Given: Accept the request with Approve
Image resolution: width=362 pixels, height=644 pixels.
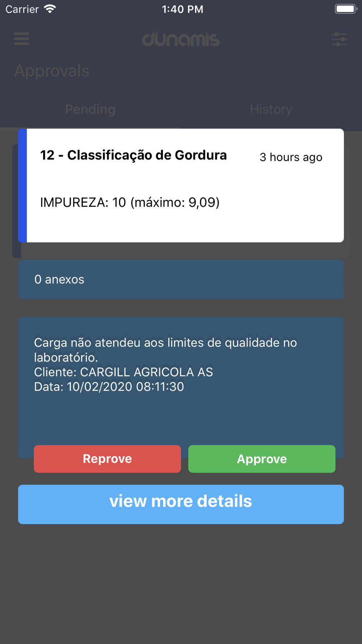Looking at the screenshot, I should (x=262, y=459).
